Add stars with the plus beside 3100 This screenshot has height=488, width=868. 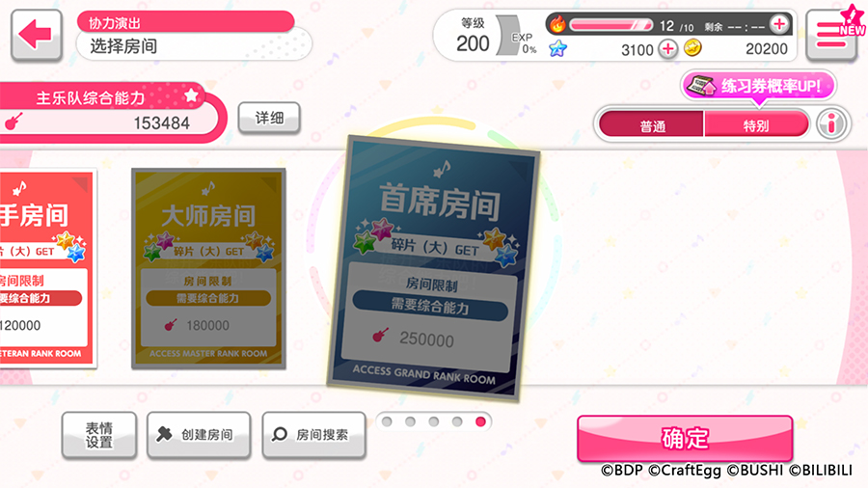pos(668,49)
